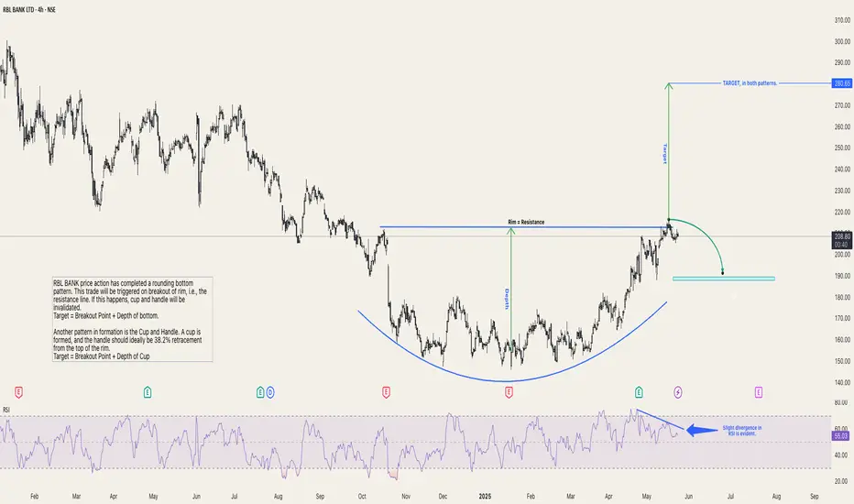Click the 'Slight divergence in RSI' note

coord(742,431)
